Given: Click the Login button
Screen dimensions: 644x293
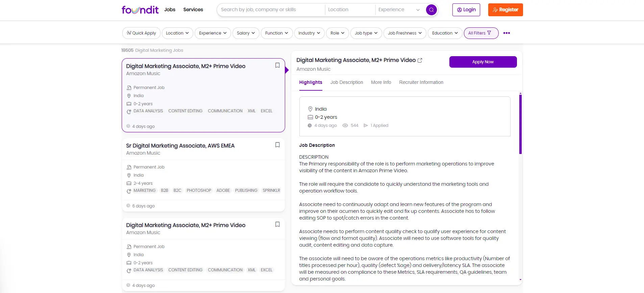Looking at the screenshot, I should pos(466,10).
